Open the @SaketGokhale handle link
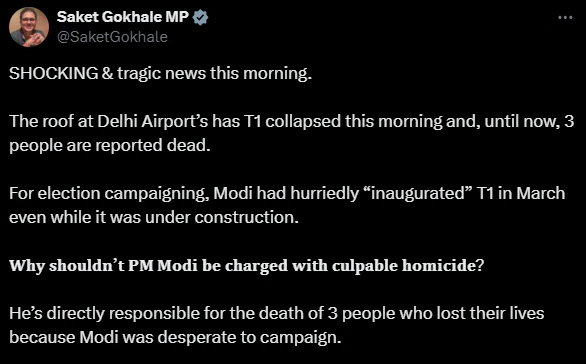The height and width of the screenshot is (364, 586). [x=112, y=37]
